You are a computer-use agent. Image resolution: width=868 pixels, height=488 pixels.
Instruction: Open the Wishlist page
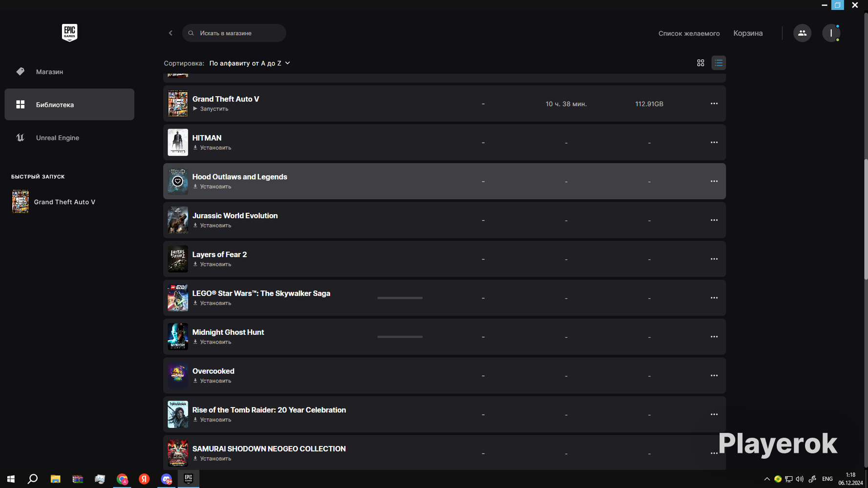pyautogui.click(x=689, y=33)
